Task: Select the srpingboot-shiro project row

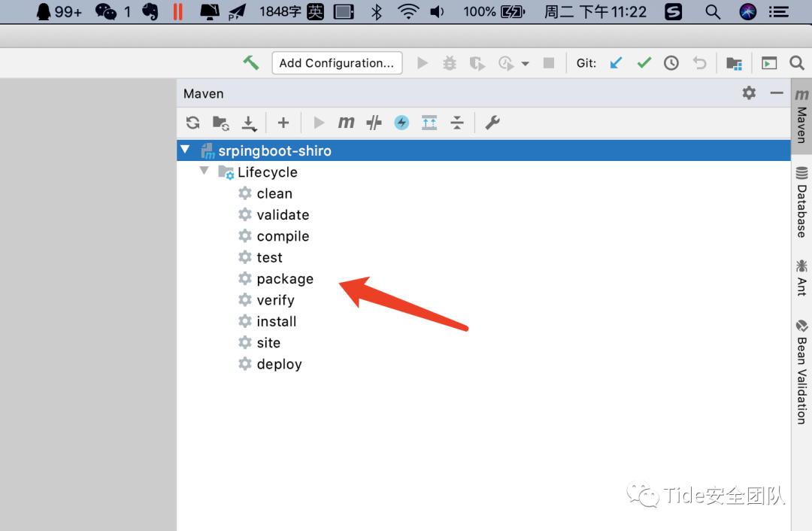Action: point(483,150)
